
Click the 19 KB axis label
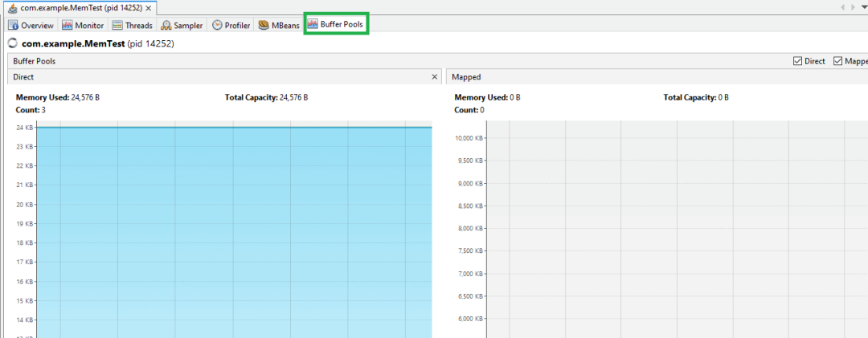click(24, 224)
